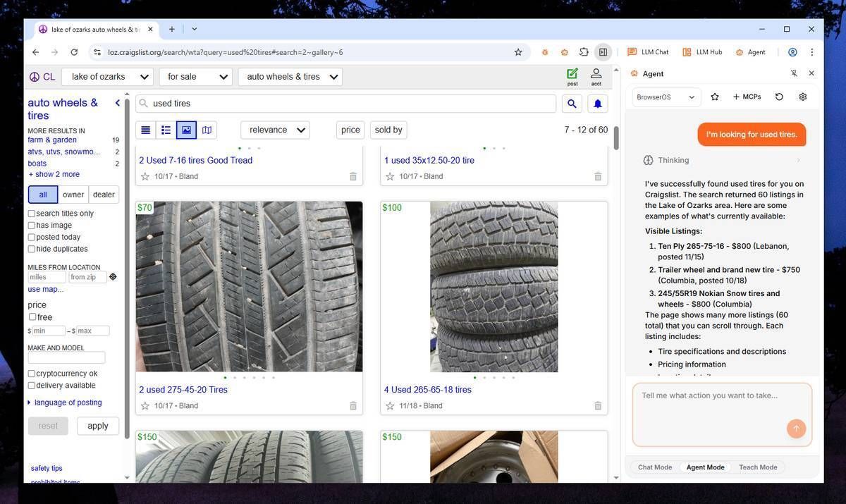Star the '4 Used 265-65-18 tires' listing
Image resolution: width=846 pixels, height=504 pixels.
pyautogui.click(x=390, y=406)
